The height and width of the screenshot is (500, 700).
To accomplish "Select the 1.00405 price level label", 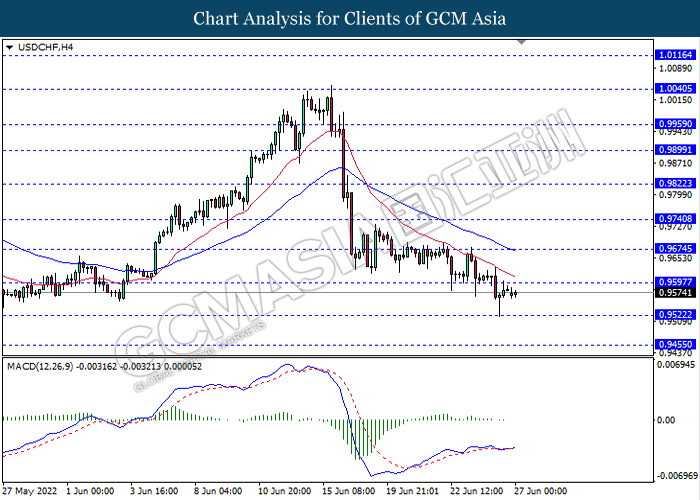I will [x=675, y=89].
